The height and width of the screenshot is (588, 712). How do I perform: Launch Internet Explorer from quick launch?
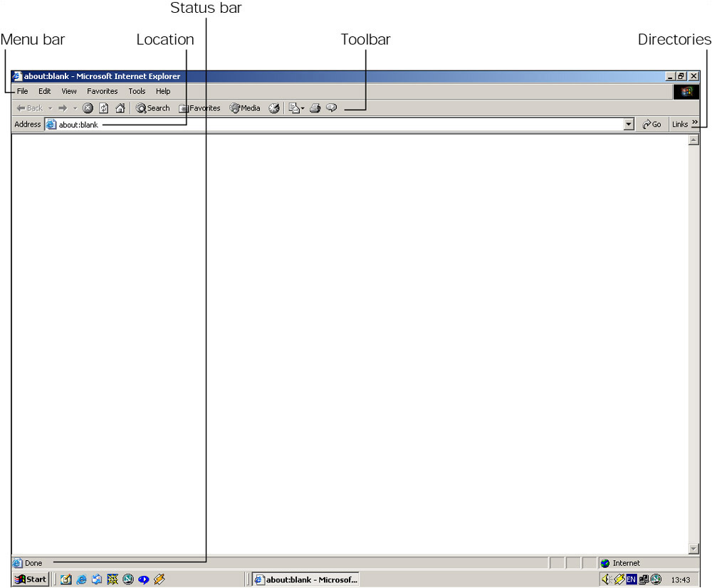[x=82, y=579]
